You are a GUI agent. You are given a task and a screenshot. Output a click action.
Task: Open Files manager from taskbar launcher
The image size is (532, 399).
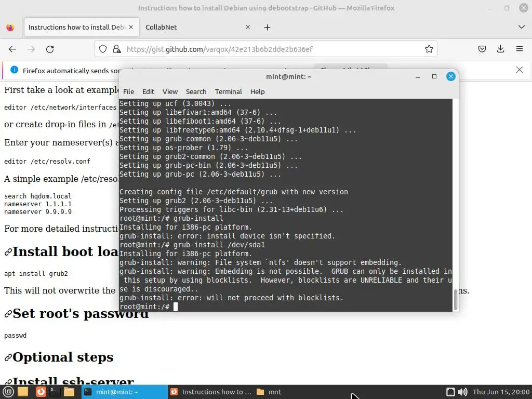pyautogui.click(x=69, y=392)
